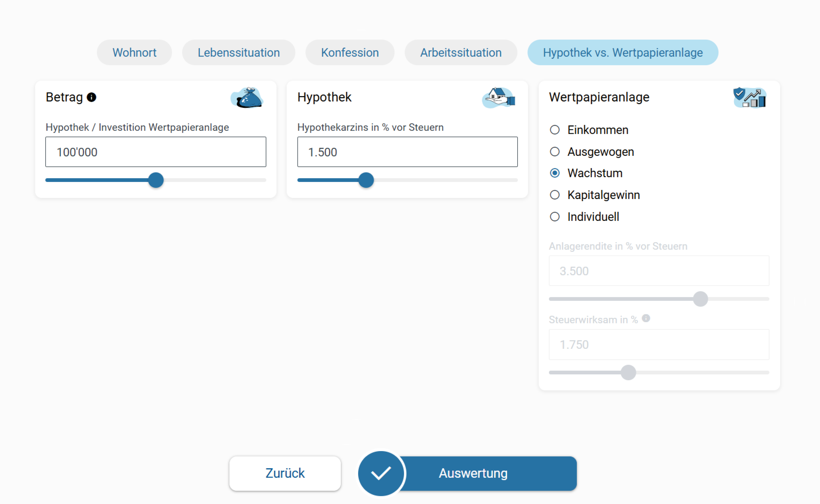Open the Arbeitssituation tab
The width and height of the screenshot is (820, 504).
[x=461, y=53]
